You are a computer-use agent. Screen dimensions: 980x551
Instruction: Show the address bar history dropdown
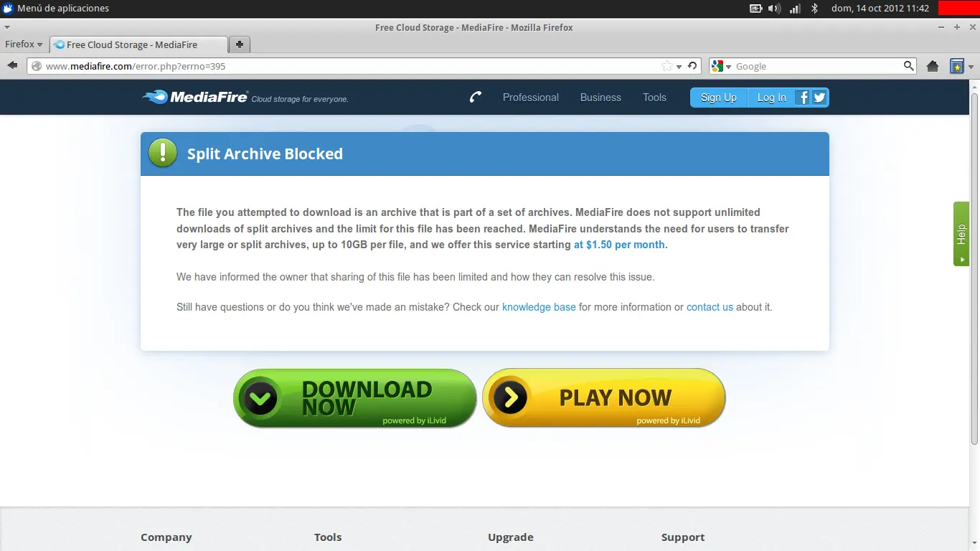[679, 67]
